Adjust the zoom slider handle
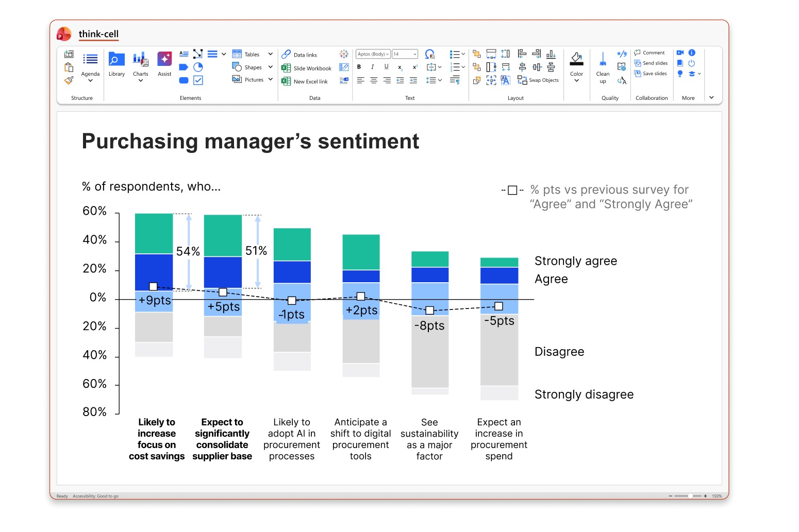The image size is (799, 532). click(x=690, y=496)
